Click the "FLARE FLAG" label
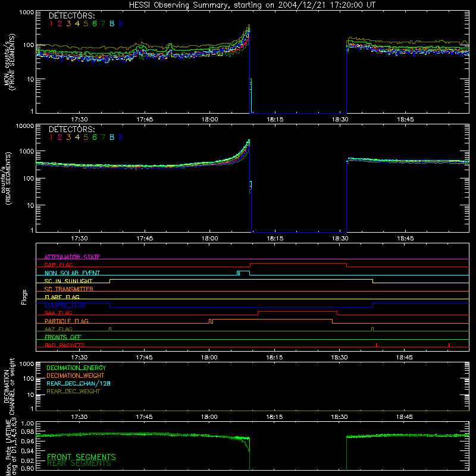The width and height of the screenshot is (476, 476). point(62,297)
